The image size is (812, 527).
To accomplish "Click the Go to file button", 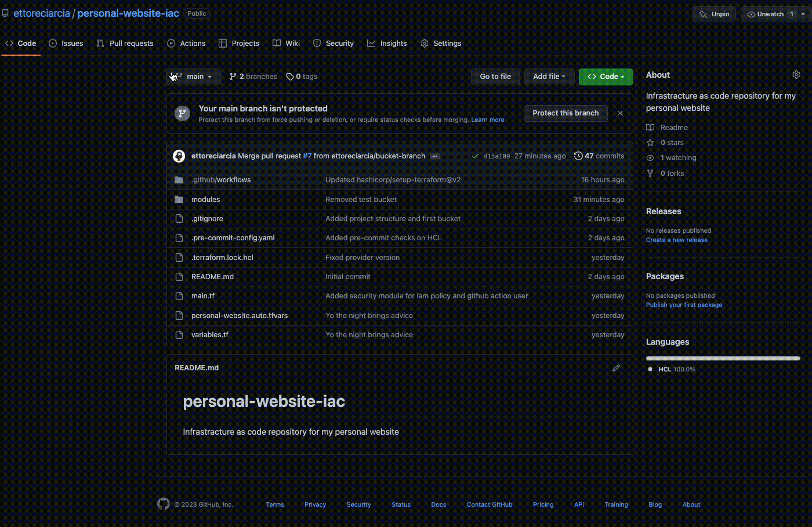I will coord(495,77).
